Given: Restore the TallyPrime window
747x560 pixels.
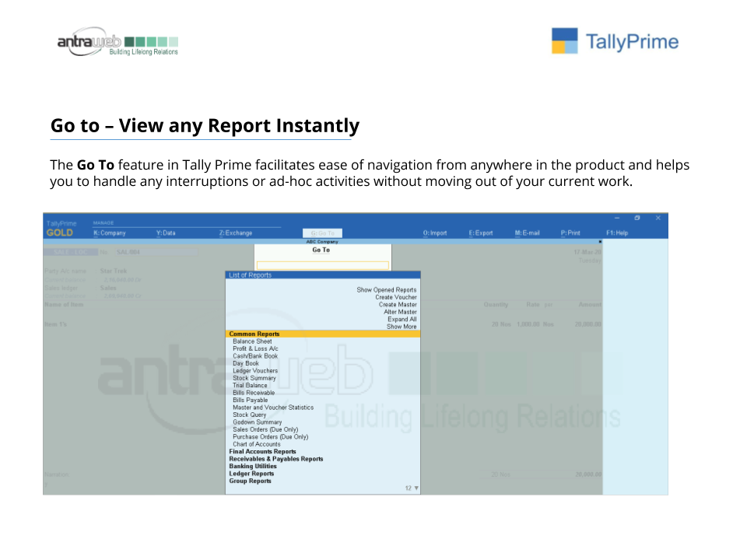Looking at the screenshot, I should point(637,218).
